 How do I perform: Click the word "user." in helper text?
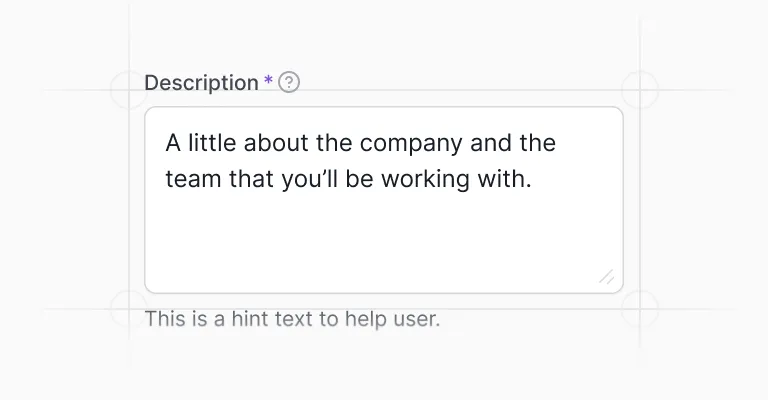[416, 319]
